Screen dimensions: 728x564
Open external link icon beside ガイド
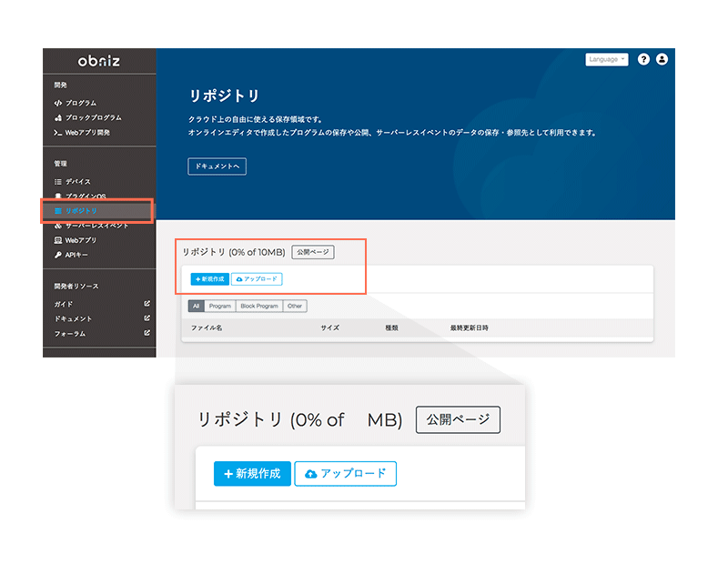pyautogui.click(x=147, y=304)
